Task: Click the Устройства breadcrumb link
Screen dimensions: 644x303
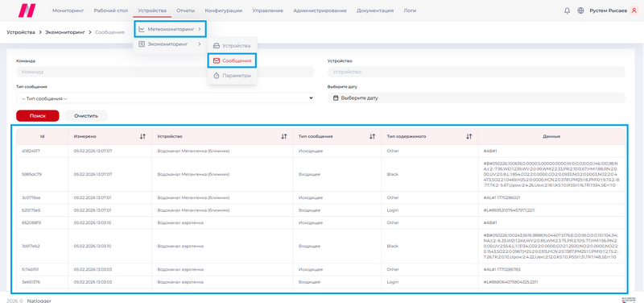Action: pyautogui.click(x=21, y=32)
